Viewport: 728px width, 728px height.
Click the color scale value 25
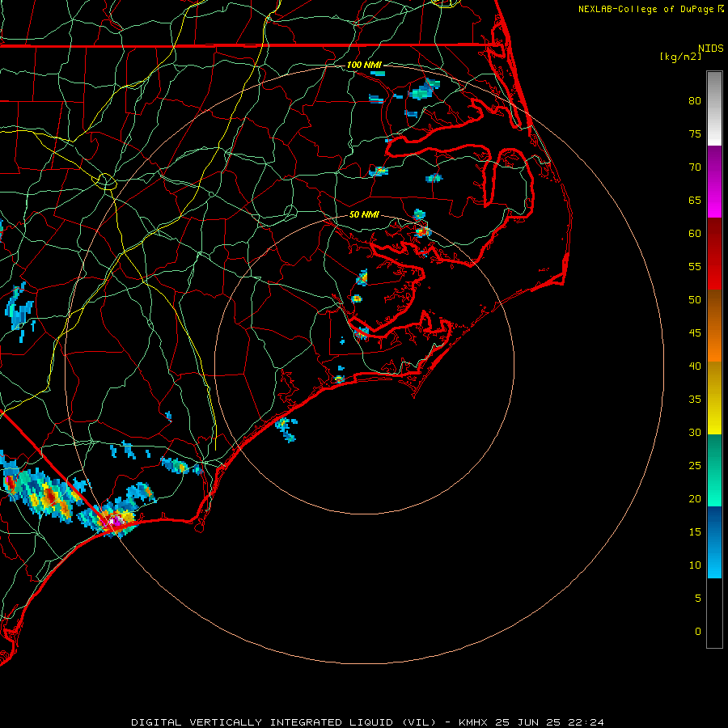(695, 466)
